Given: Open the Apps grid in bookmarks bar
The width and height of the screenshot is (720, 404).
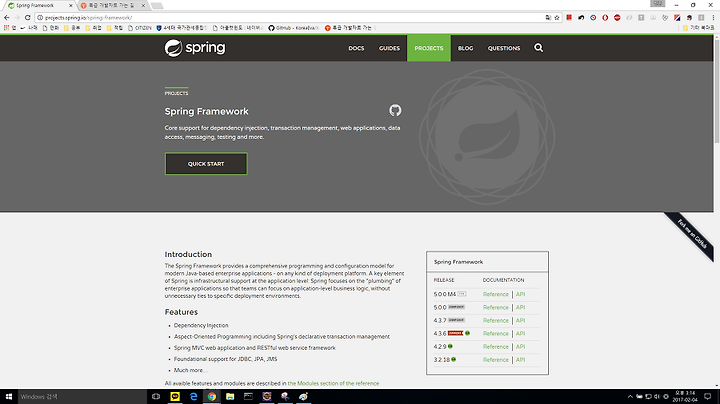Looking at the screenshot, I should click(9, 28).
